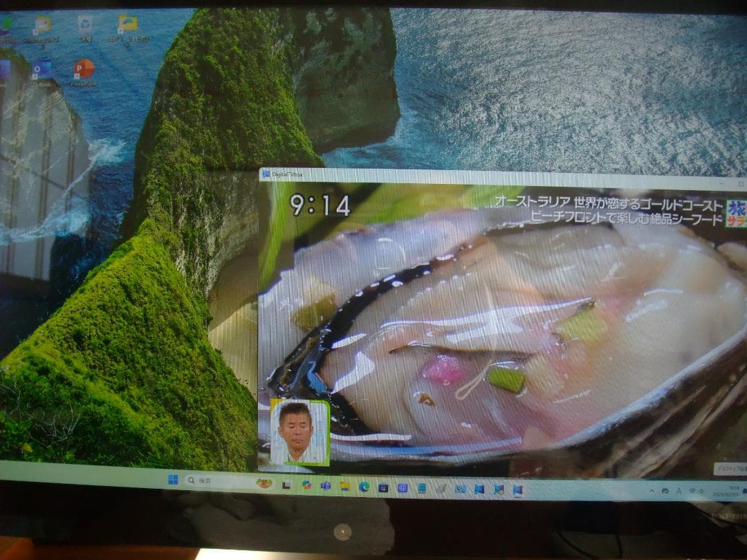
Task: Click the OneDrive cloud icon in the system tray
Action: pos(666,491)
